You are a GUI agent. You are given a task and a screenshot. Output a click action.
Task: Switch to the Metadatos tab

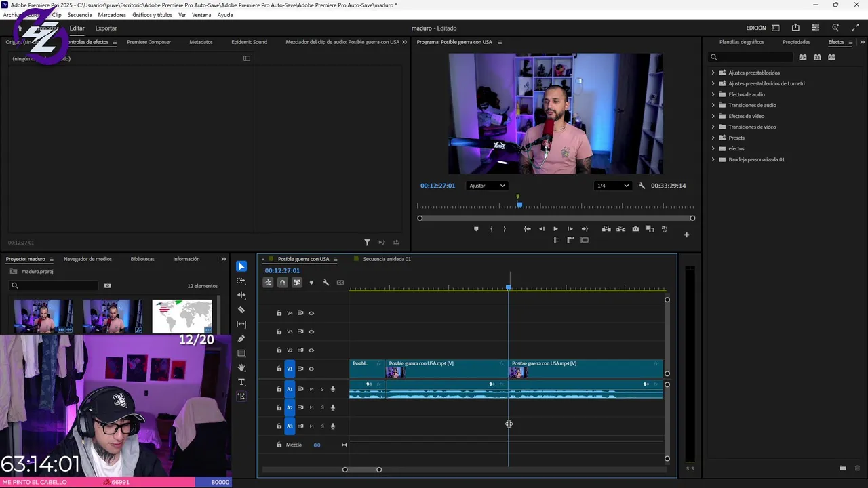click(x=201, y=42)
